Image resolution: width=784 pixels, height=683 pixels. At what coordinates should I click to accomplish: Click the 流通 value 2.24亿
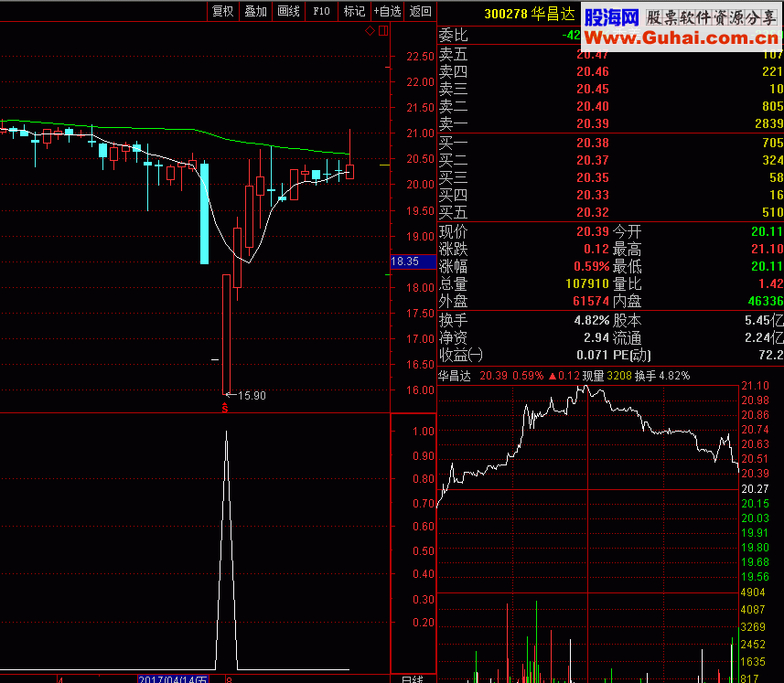point(764,337)
